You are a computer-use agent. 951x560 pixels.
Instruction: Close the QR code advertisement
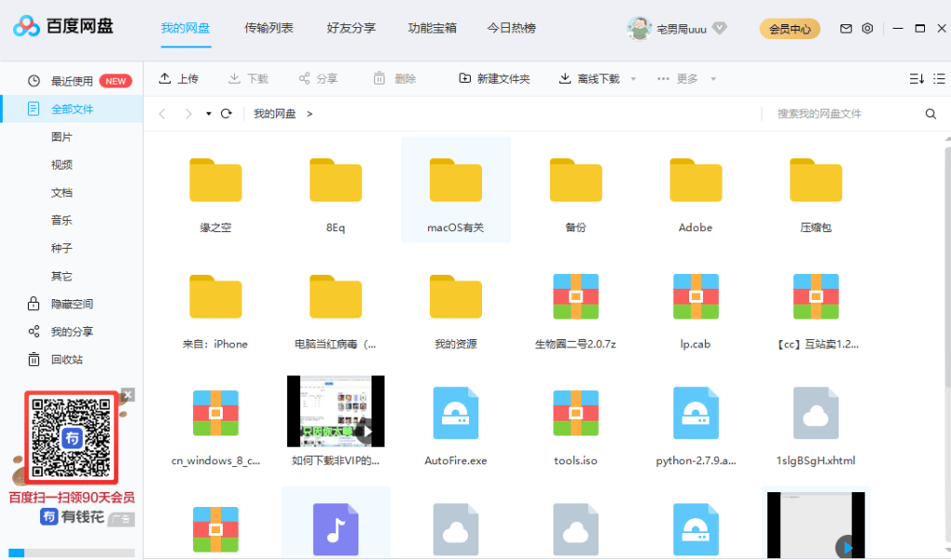pos(127,395)
